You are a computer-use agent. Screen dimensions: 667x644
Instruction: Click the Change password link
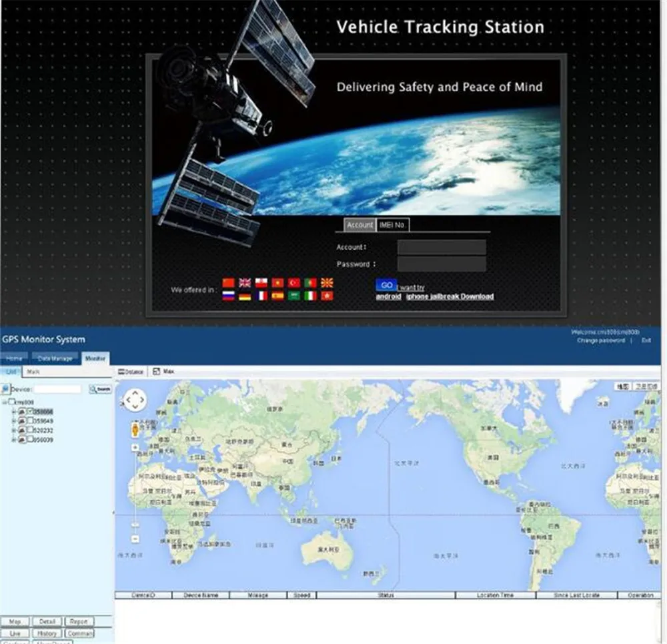601,340
